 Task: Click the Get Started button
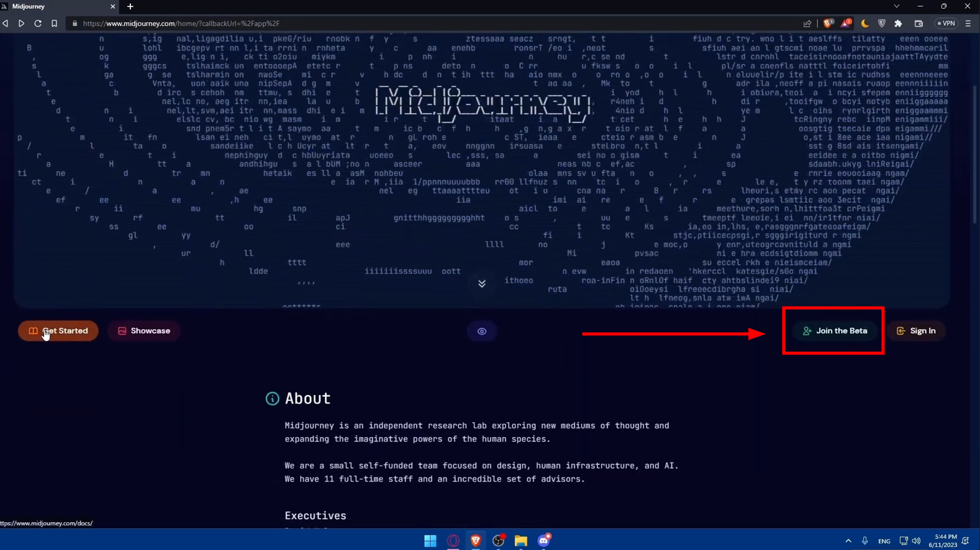[x=58, y=331]
